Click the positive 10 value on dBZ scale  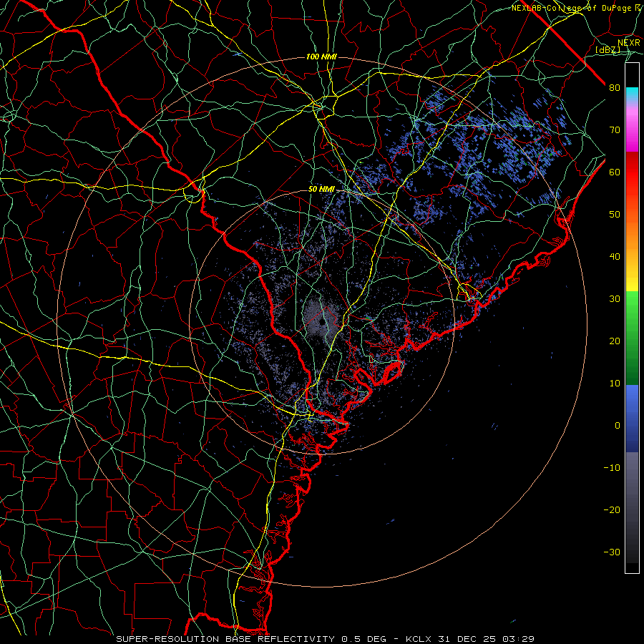point(615,384)
